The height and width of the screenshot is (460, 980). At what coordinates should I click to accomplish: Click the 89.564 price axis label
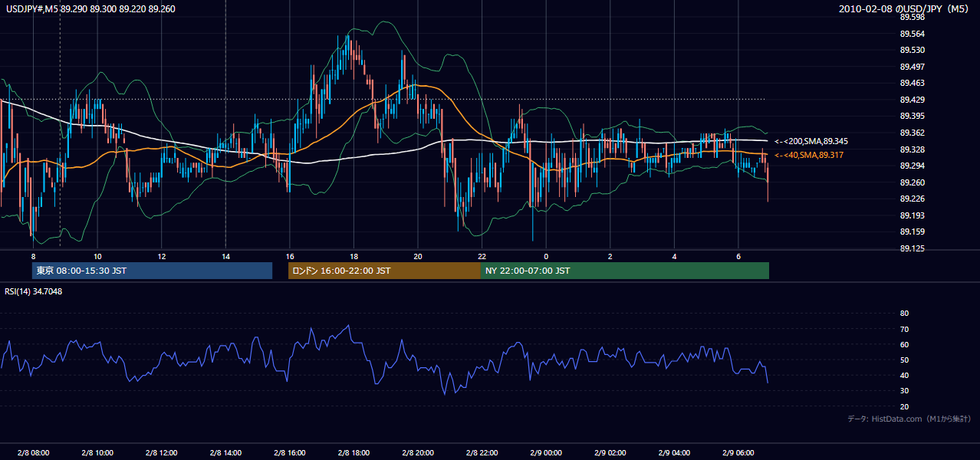[912, 34]
